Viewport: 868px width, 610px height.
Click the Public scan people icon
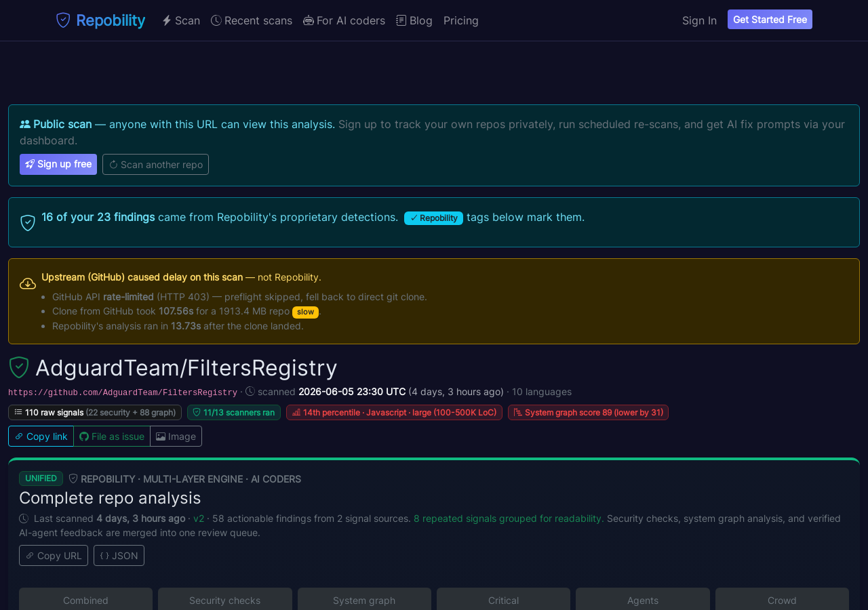pos(25,124)
